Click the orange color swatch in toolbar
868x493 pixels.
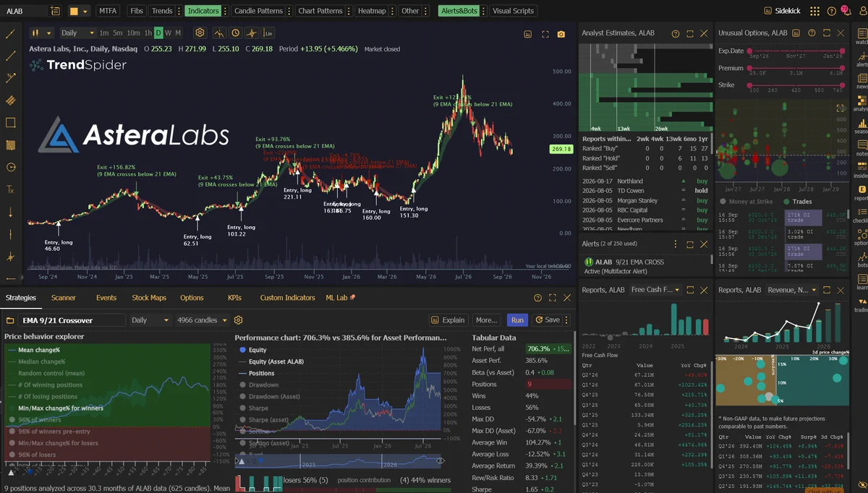click(x=73, y=11)
